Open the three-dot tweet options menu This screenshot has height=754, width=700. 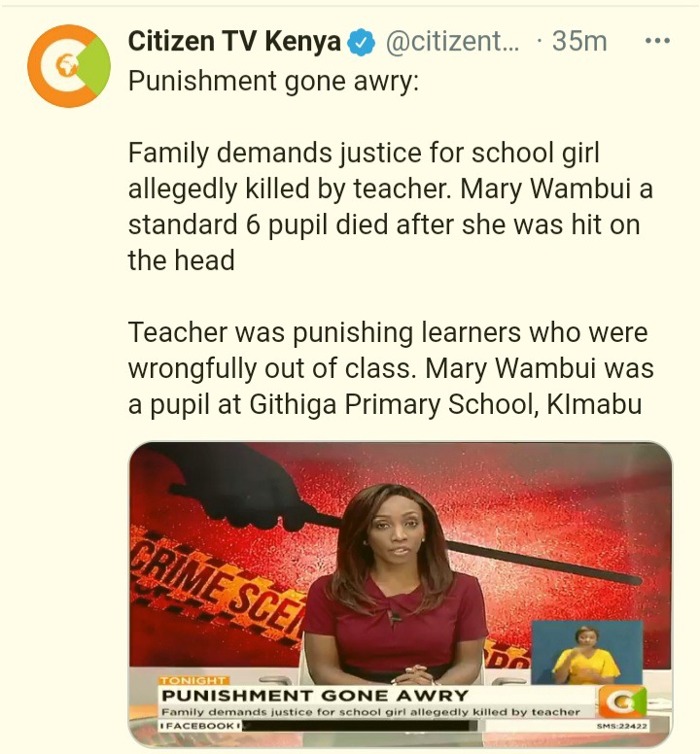click(x=657, y=41)
